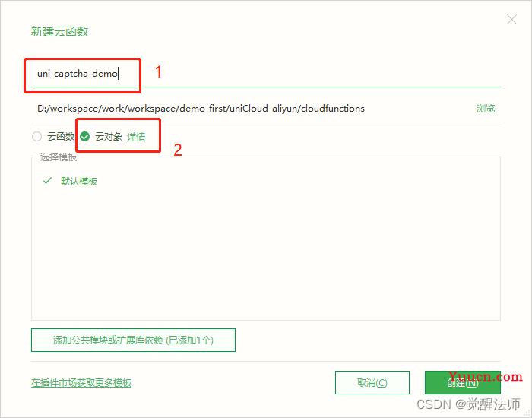Click the 创建(N) button
The height and width of the screenshot is (418, 532).
click(462, 383)
